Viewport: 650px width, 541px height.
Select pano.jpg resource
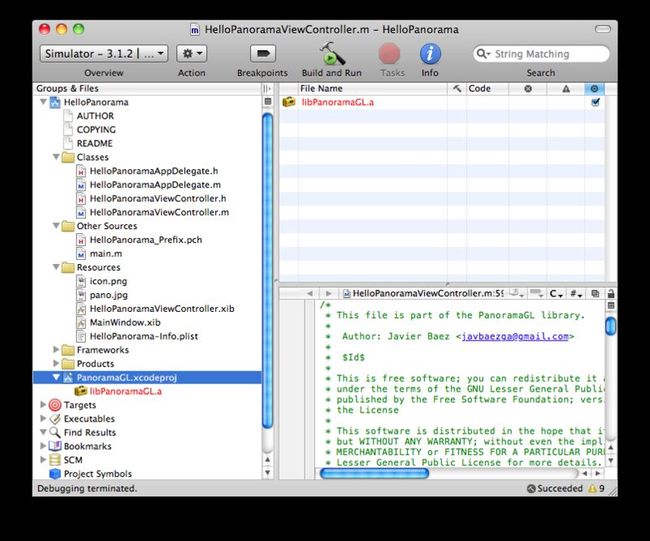[109, 295]
